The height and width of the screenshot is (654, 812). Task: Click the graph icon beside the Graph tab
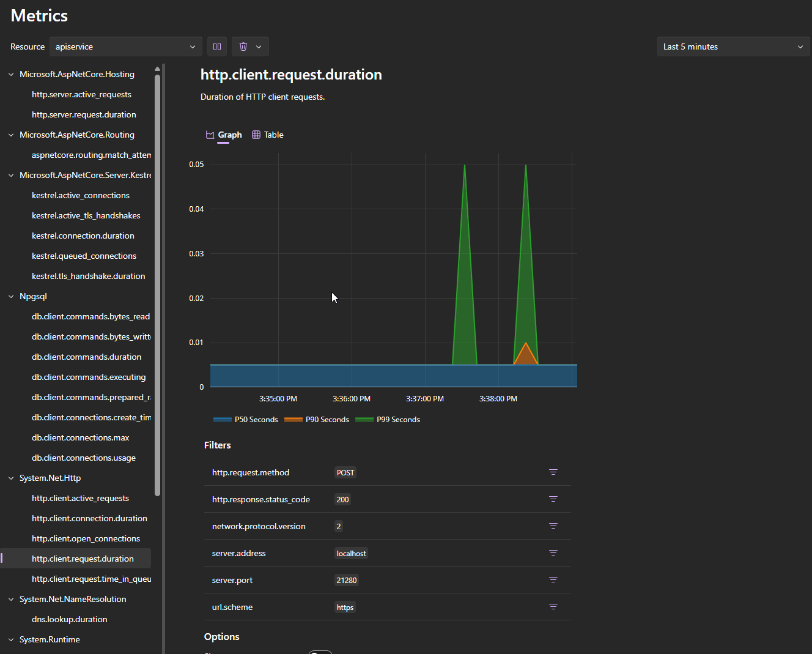209,134
